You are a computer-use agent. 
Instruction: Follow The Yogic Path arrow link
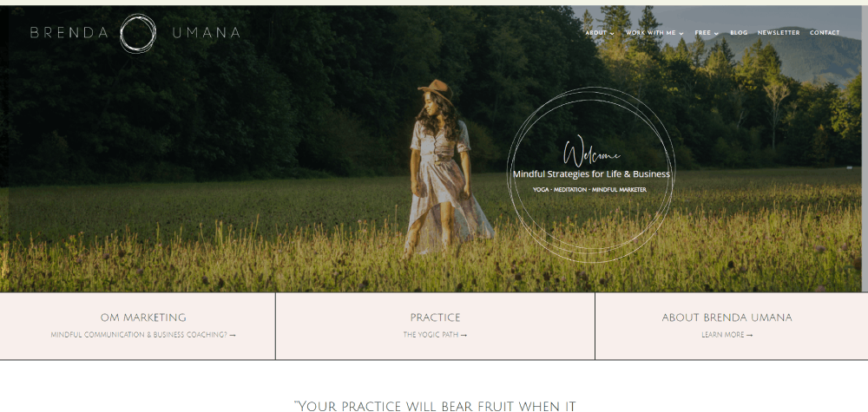(x=435, y=335)
